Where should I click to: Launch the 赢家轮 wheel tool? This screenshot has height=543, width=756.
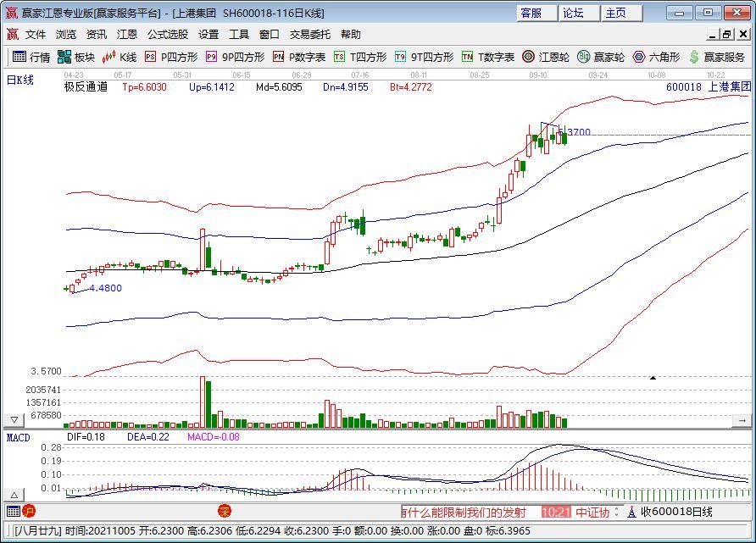click(x=601, y=57)
